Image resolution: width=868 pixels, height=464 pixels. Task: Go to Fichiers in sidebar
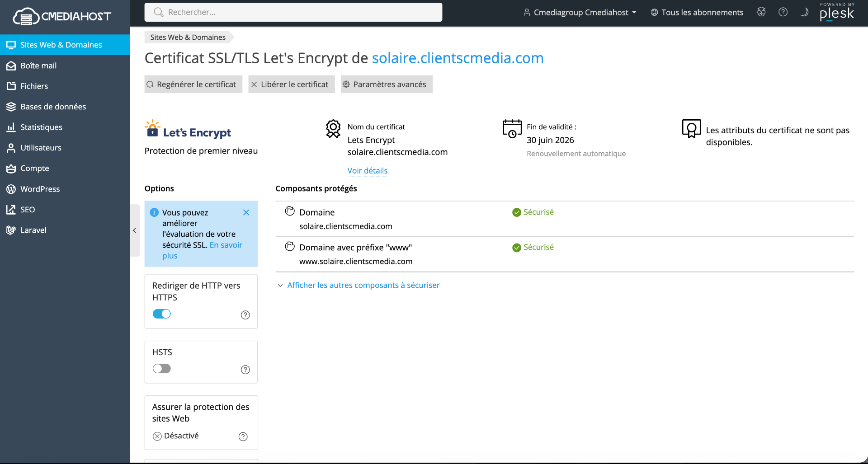tap(65, 86)
